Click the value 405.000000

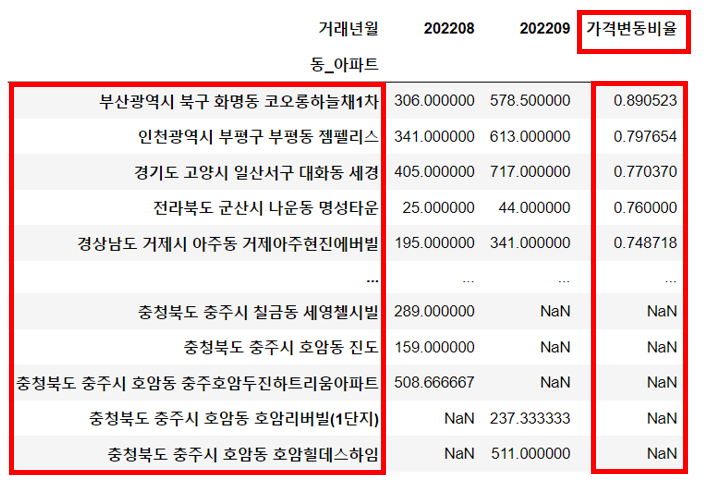click(x=434, y=172)
